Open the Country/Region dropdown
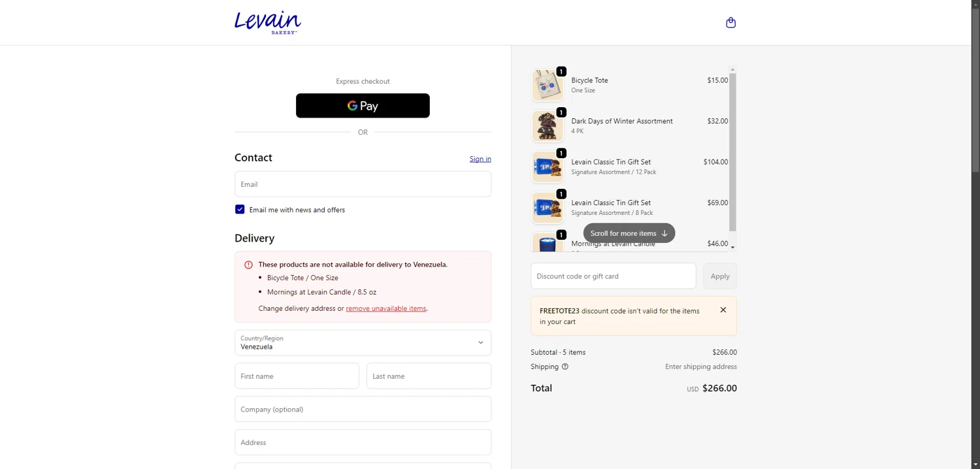This screenshot has height=469, width=980. coord(363,343)
